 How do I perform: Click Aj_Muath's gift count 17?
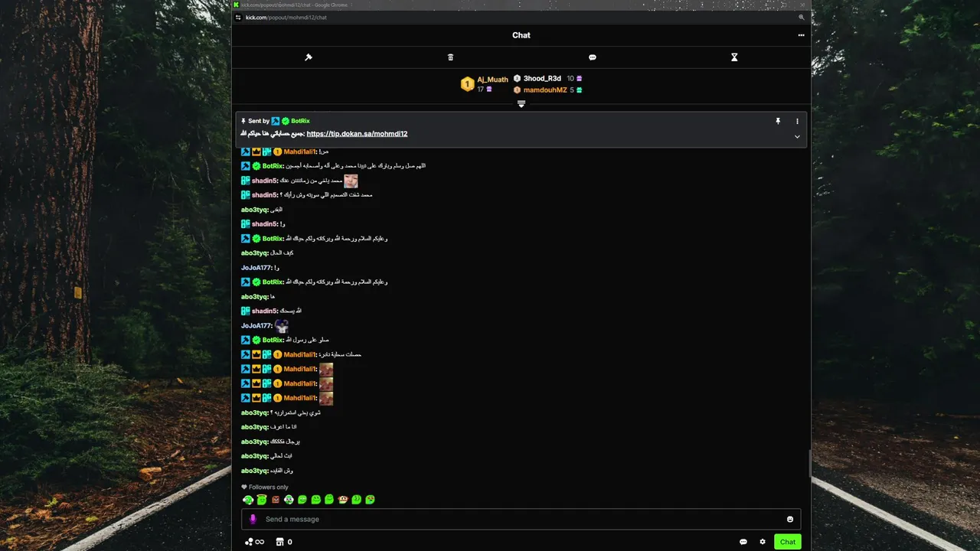481,90
